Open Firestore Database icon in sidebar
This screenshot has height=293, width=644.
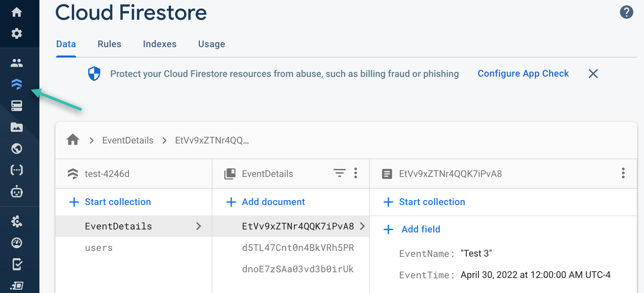tap(17, 84)
